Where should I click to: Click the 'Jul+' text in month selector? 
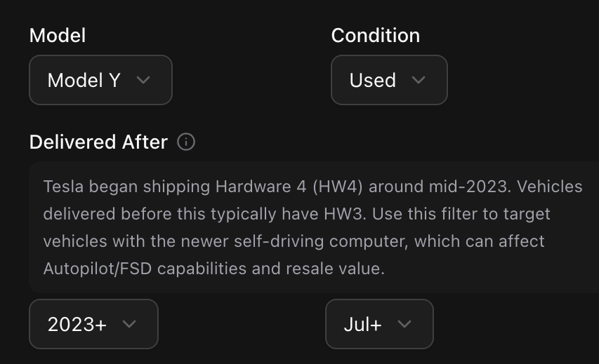362,324
